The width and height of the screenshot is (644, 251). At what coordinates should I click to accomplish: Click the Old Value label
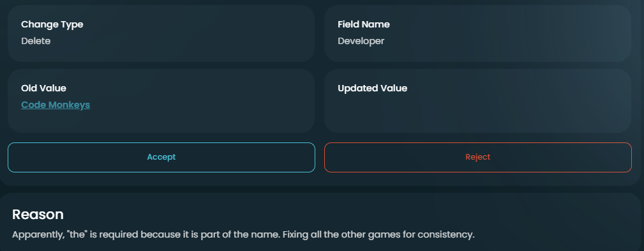click(x=43, y=88)
